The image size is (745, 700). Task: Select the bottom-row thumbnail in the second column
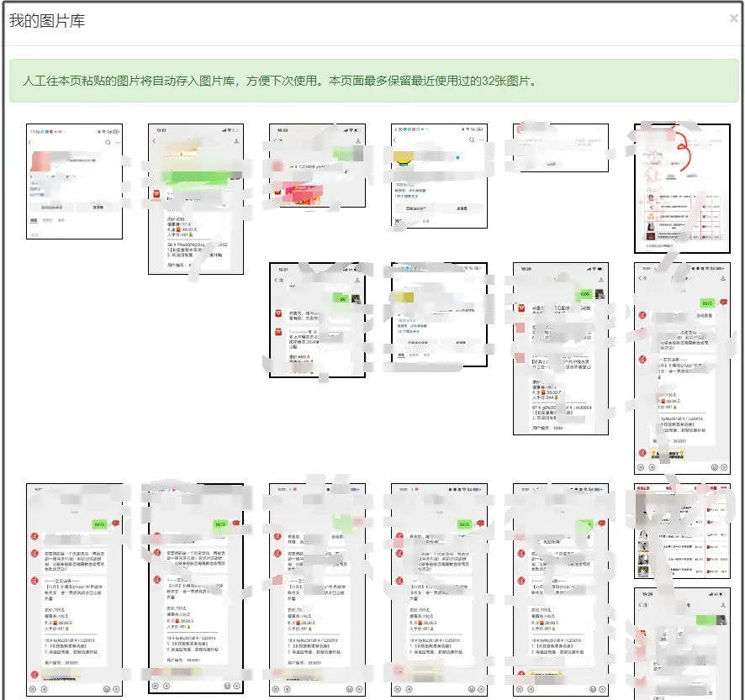click(196, 590)
